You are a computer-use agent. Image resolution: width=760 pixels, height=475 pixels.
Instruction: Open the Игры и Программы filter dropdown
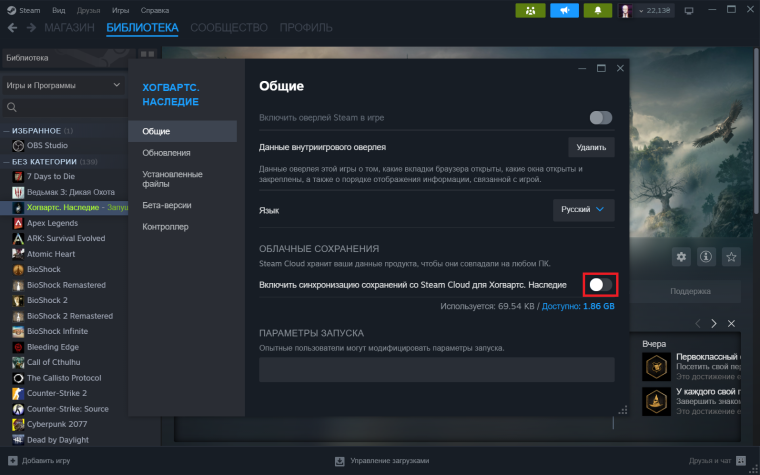click(63, 85)
